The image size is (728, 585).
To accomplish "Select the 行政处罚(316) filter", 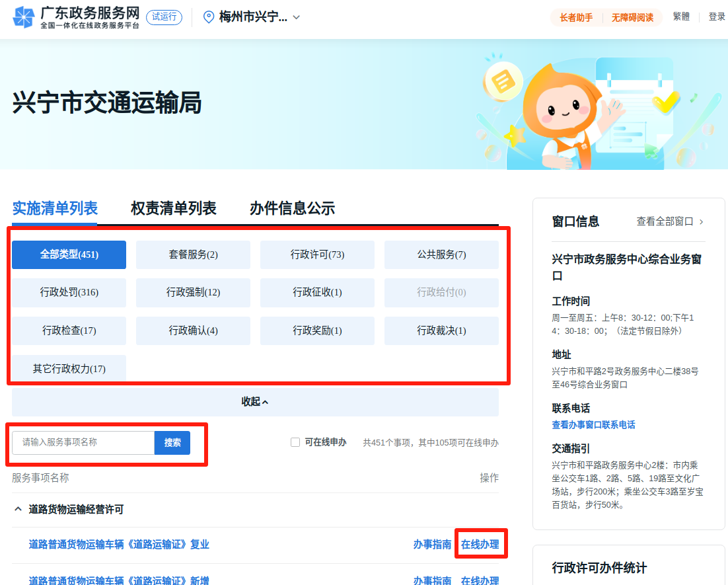I will [69, 293].
